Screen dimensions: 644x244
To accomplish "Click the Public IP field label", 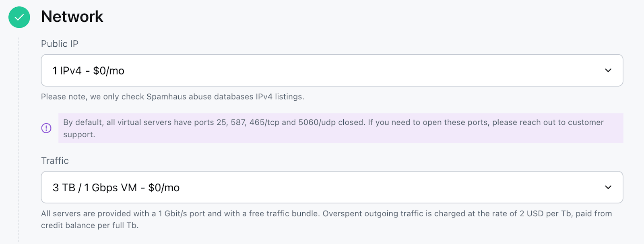I will [x=60, y=44].
